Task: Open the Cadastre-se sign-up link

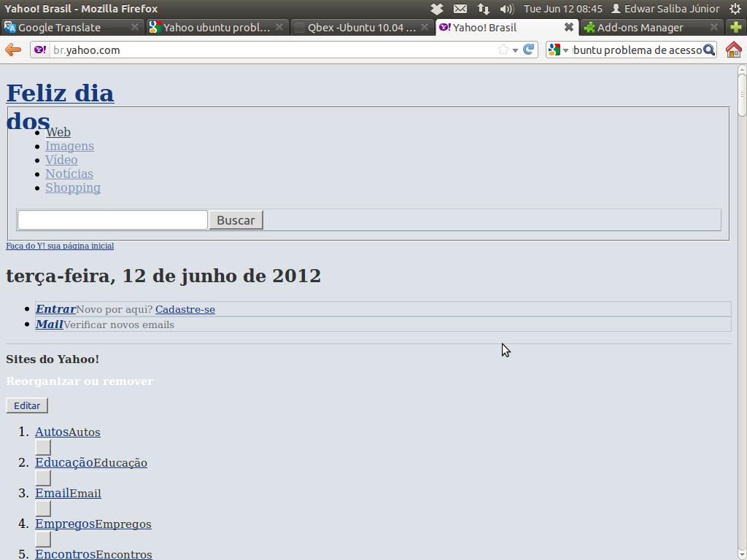Action: (185, 309)
